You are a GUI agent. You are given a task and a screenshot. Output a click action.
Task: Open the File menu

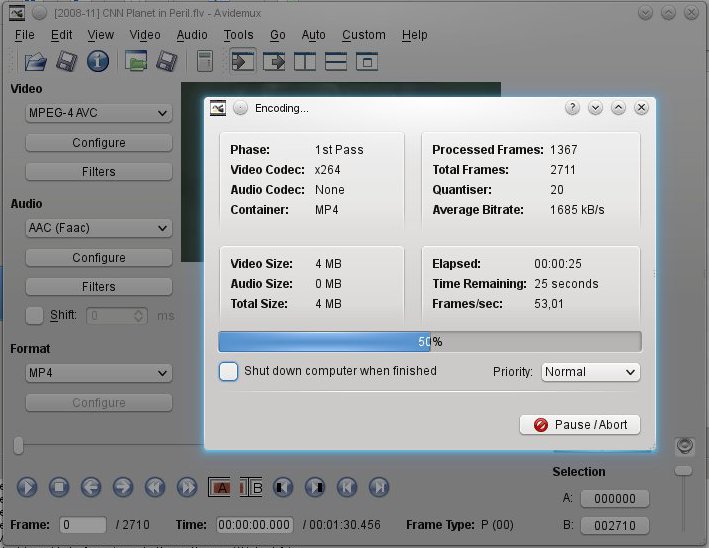pyautogui.click(x=24, y=35)
